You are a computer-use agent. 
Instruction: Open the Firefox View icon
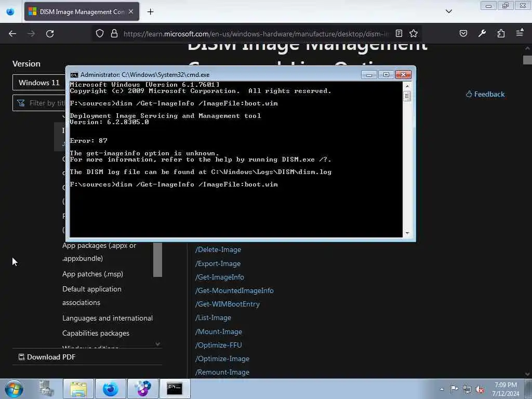[x=10, y=11]
